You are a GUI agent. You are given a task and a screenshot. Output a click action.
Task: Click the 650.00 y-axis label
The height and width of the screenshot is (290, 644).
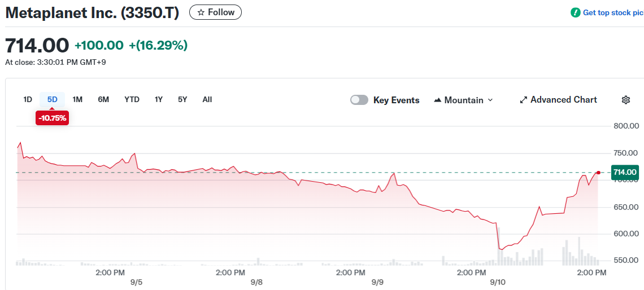coord(625,207)
